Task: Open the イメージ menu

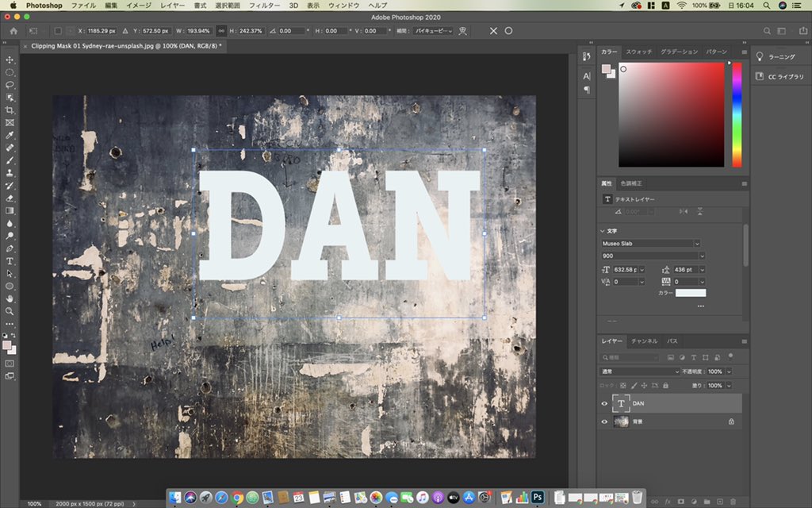Action: tap(138, 6)
